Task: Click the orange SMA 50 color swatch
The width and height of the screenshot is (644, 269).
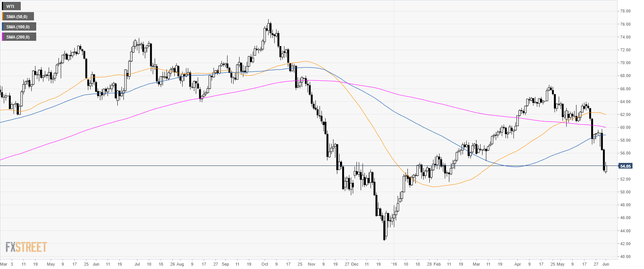Action: click(3, 17)
